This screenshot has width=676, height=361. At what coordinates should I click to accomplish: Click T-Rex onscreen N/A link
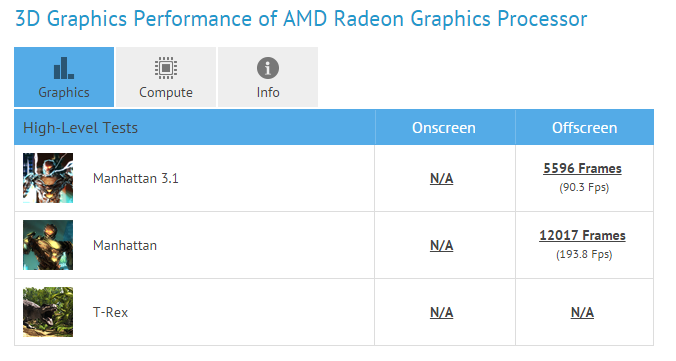[x=441, y=312]
